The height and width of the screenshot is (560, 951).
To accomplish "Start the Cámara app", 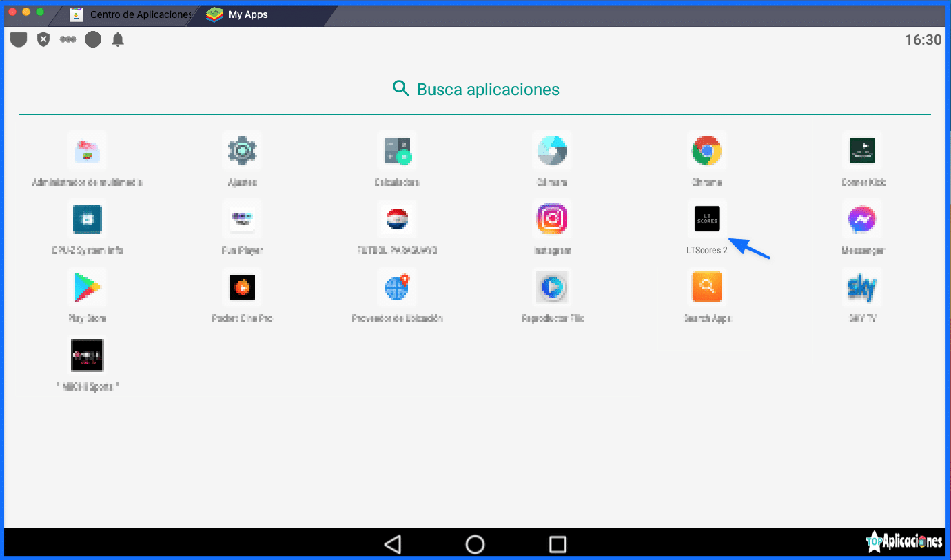I will (x=552, y=150).
